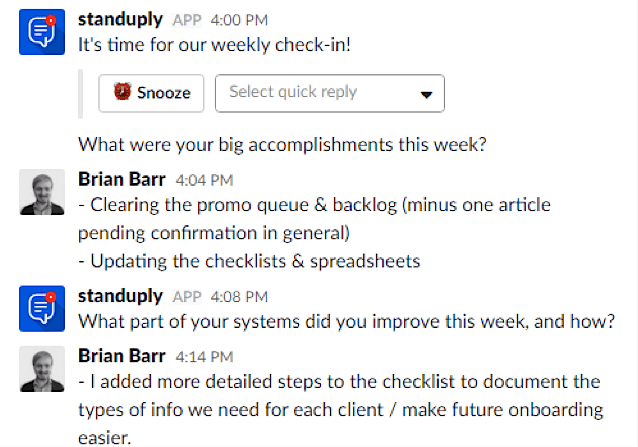Image resolution: width=638 pixels, height=447 pixels.
Task: Open Brian Barr's profile photo at 4:04 PM
Action: pyautogui.click(x=42, y=192)
